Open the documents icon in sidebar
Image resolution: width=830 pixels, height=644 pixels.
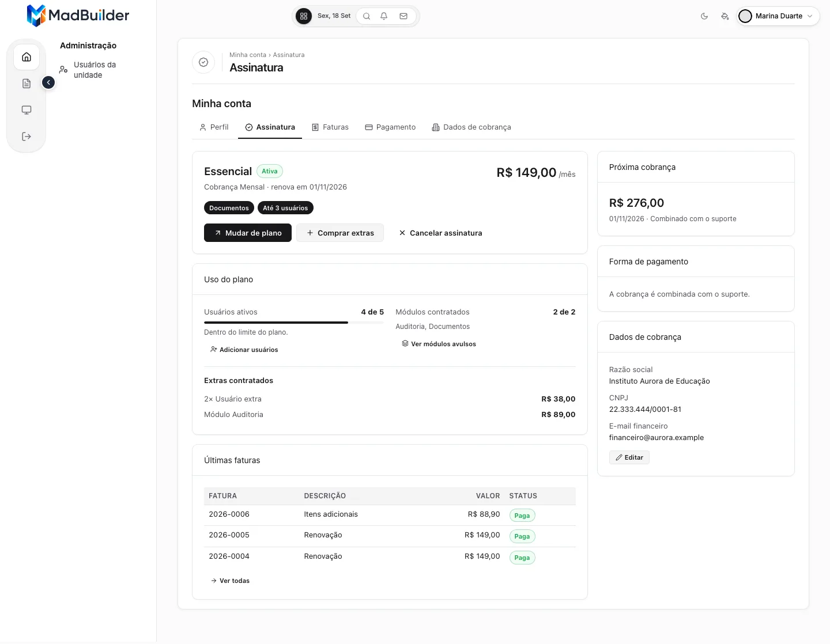(27, 84)
